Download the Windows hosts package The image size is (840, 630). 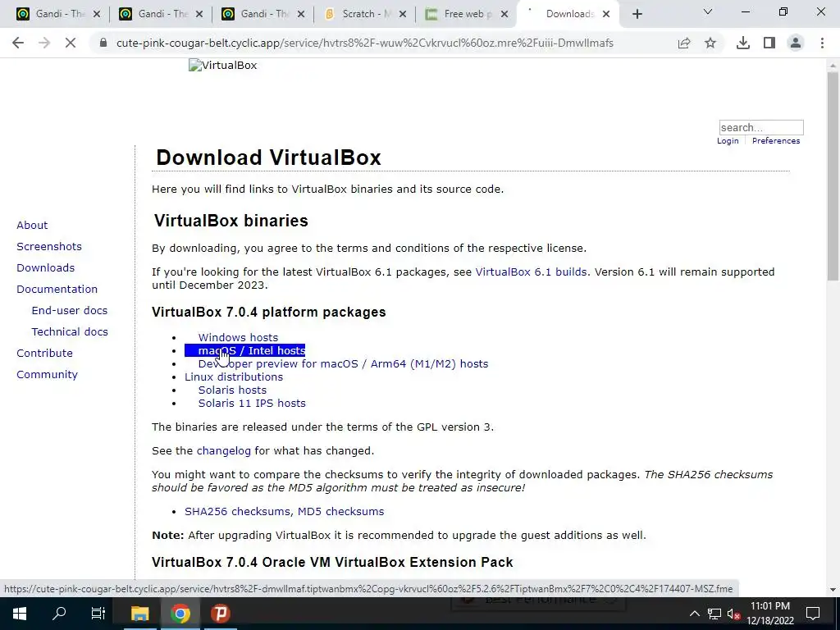pos(239,337)
